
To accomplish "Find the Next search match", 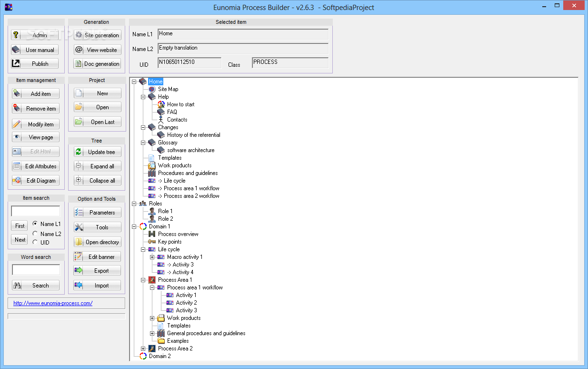I will [20, 239].
